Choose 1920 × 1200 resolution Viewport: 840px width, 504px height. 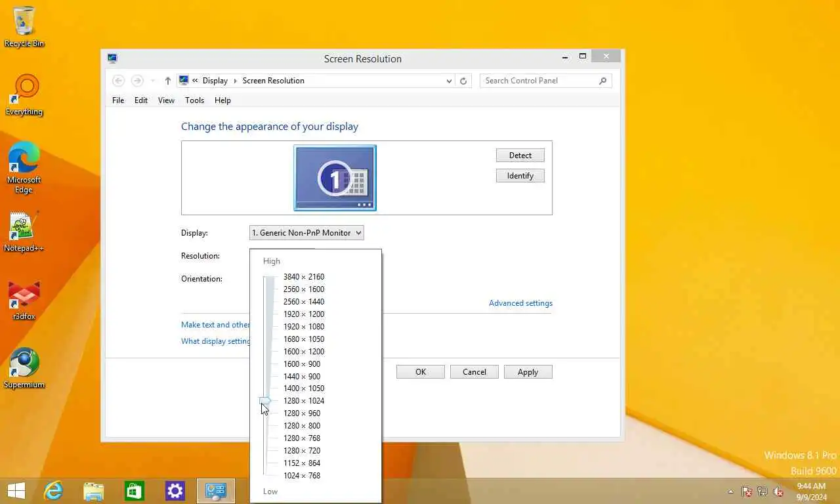[x=304, y=314]
